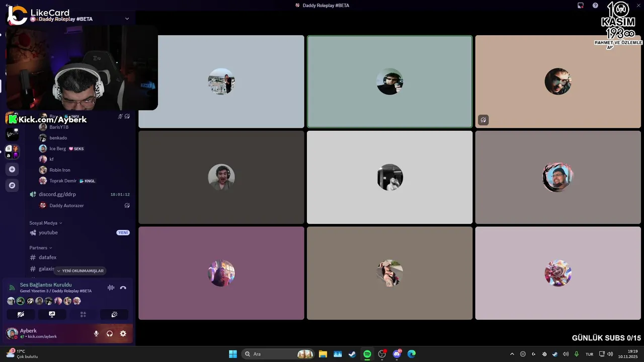Show hidden system tray icons
This screenshot has width=644, height=362.
coord(512,354)
